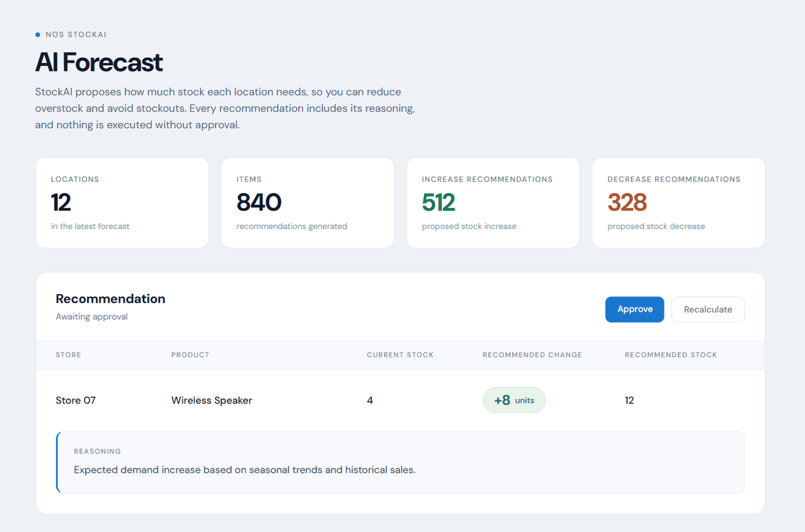Click the Recalculate button
The image size is (805, 532).
tap(708, 309)
